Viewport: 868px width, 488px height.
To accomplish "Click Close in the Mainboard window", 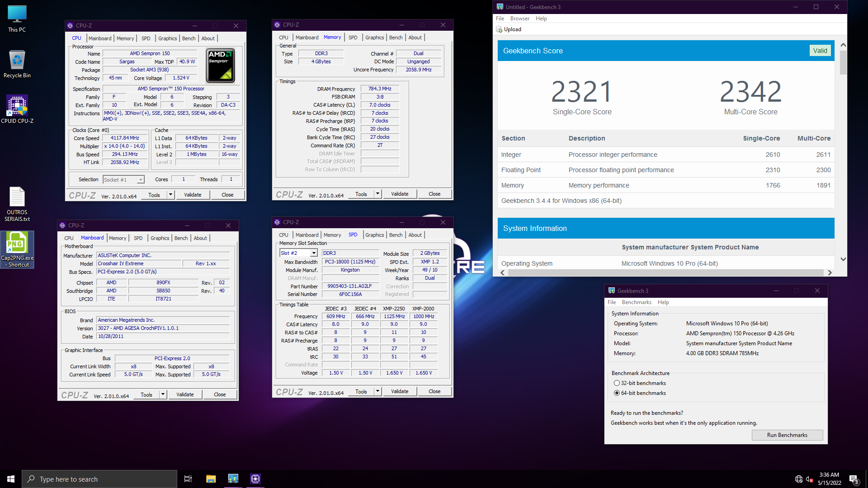I will pyautogui.click(x=220, y=394).
